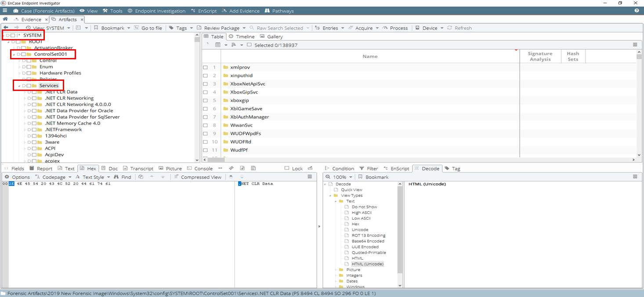The width and height of the screenshot is (644, 297).
Task: Switch to the Fields tab
Action: (x=14, y=168)
